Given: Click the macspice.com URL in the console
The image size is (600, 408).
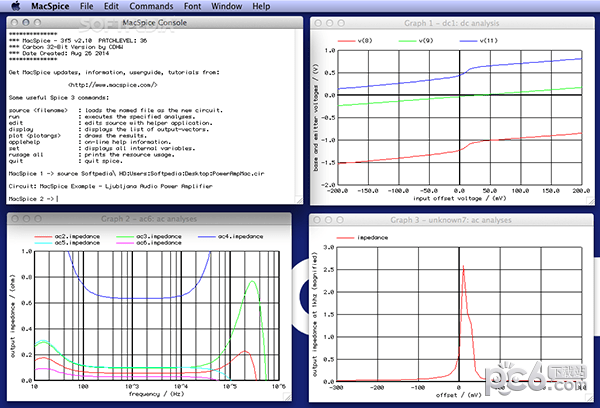Looking at the screenshot, I should tap(112, 85).
